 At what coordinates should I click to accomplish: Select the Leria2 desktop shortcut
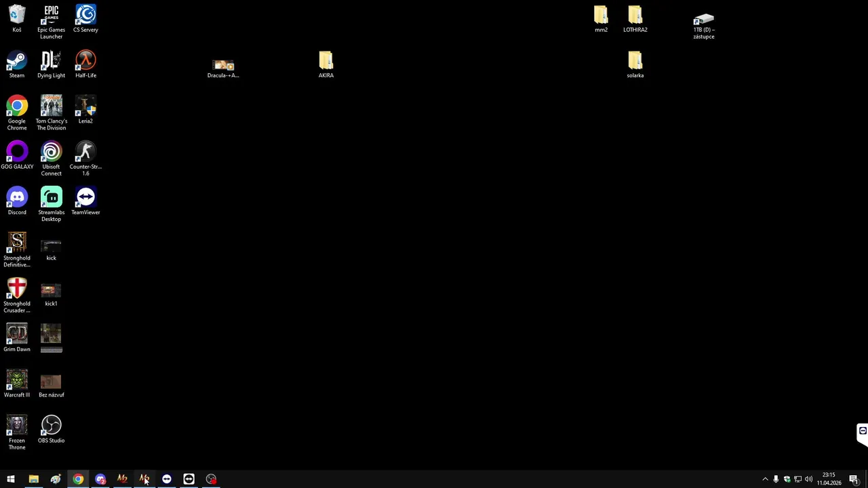85,110
